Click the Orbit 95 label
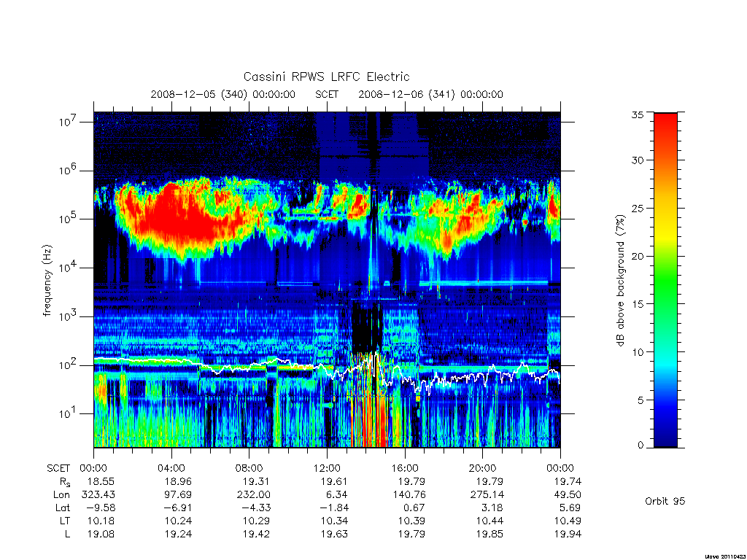The width and height of the screenshot is (747, 560). pyautogui.click(x=665, y=501)
